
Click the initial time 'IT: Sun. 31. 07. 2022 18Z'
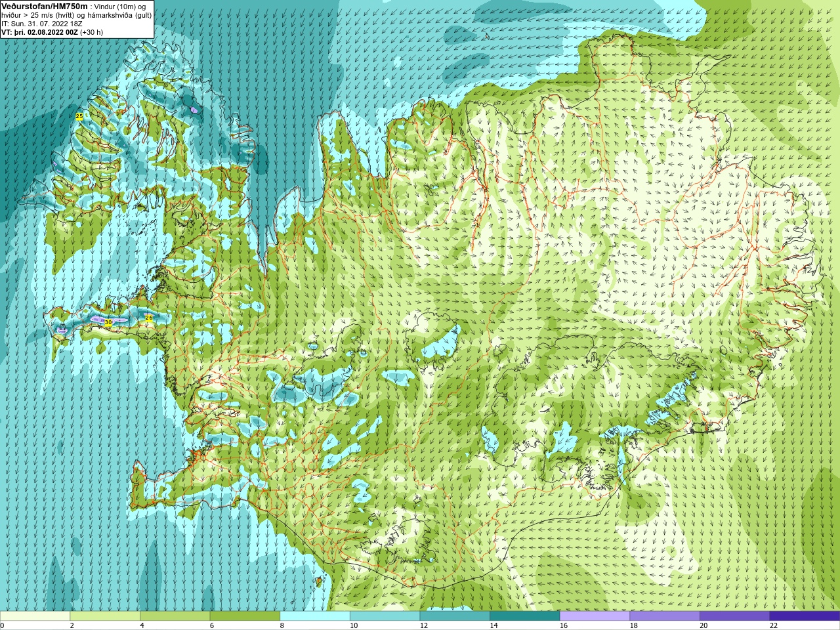[41, 24]
